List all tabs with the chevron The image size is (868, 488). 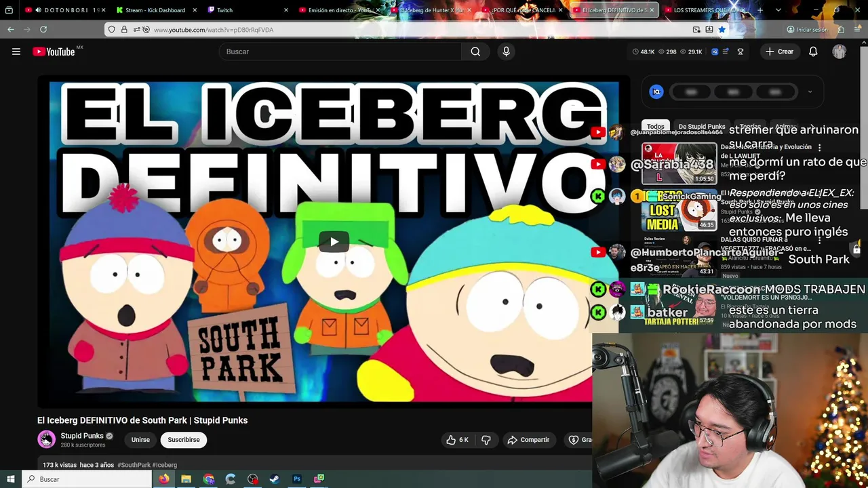coord(778,10)
